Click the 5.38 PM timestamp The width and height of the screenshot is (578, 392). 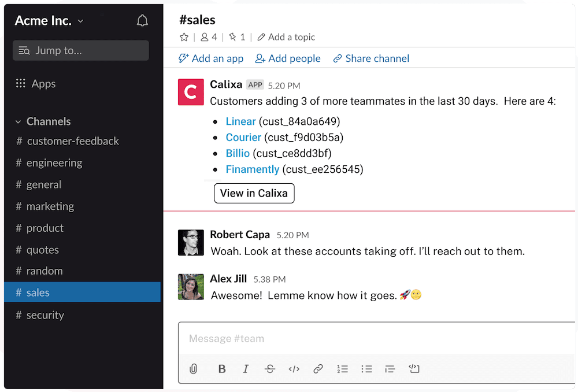269,279
